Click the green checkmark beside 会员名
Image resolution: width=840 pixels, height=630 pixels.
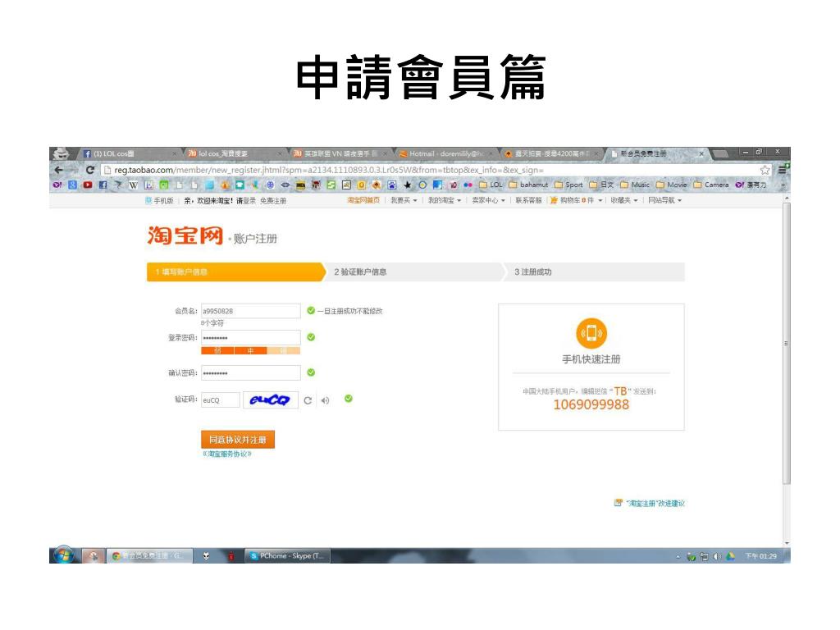tap(311, 310)
